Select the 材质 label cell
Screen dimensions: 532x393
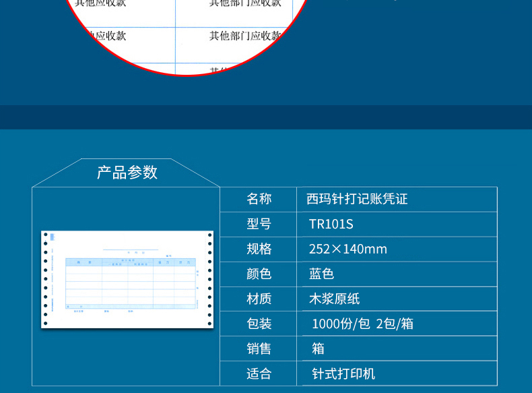click(259, 299)
